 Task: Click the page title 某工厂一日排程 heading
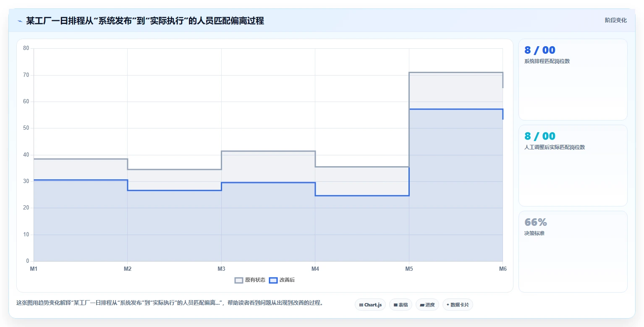pos(145,21)
